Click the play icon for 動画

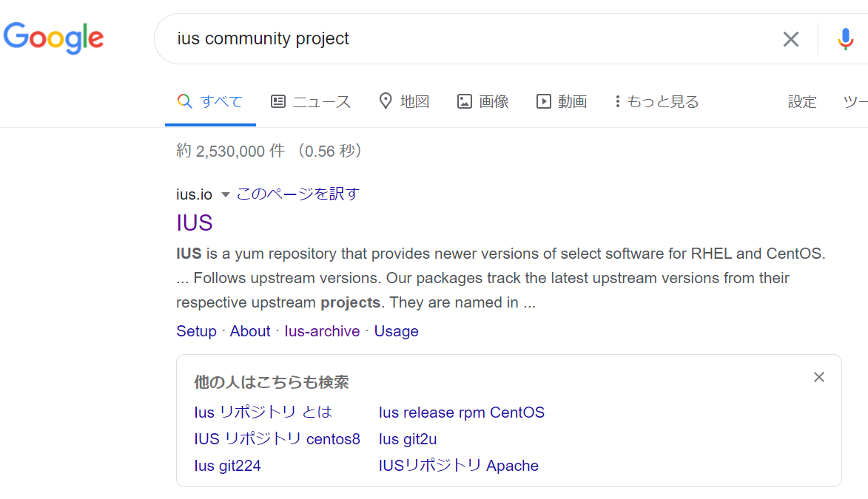tap(544, 101)
